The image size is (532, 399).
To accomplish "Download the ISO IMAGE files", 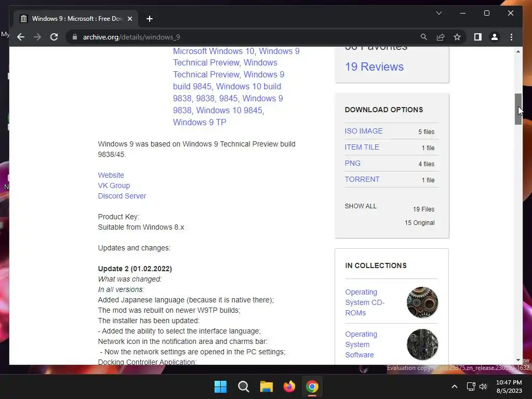I will 363,131.
